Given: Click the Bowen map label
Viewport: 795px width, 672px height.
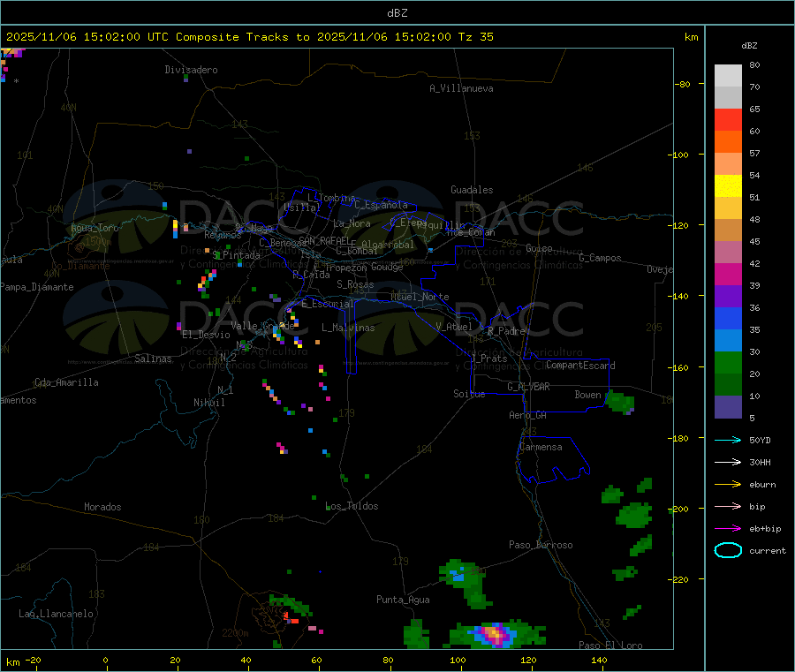Looking at the screenshot, I should click(x=588, y=394).
